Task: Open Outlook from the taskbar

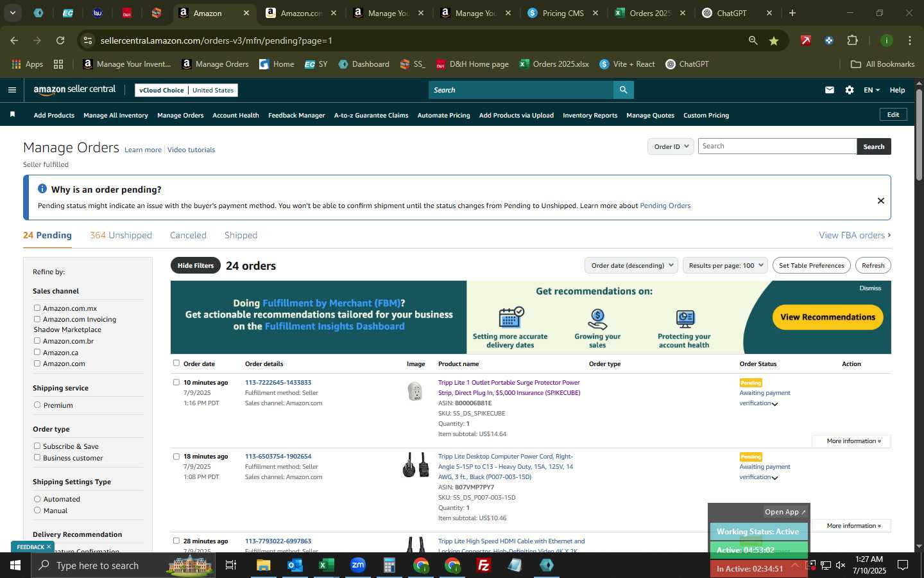Action: point(295,565)
